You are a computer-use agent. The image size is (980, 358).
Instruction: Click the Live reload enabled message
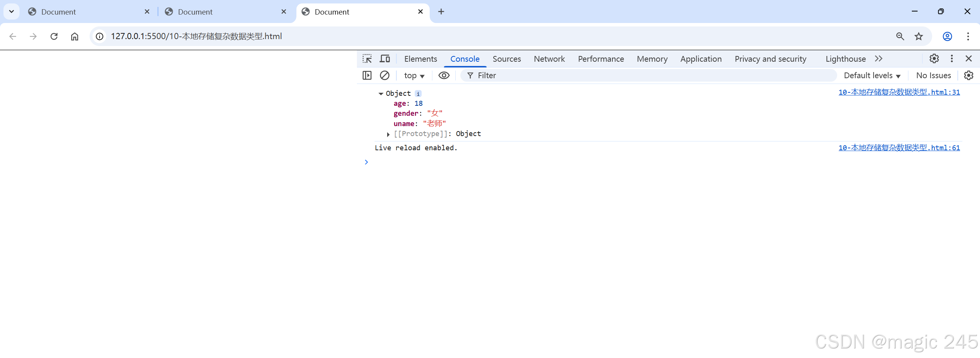416,148
